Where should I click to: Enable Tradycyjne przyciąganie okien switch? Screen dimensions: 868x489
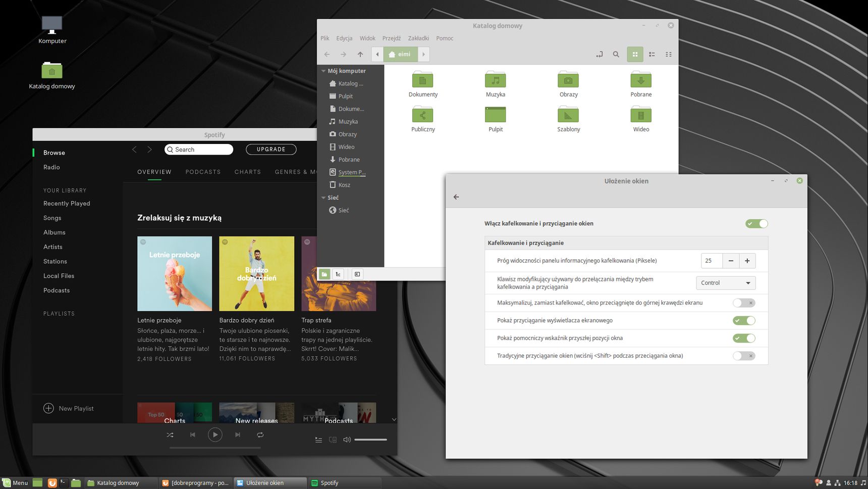coord(744,356)
